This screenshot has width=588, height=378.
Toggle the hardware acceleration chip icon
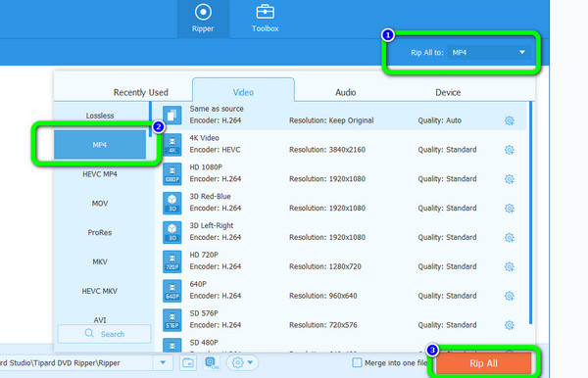pos(211,362)
